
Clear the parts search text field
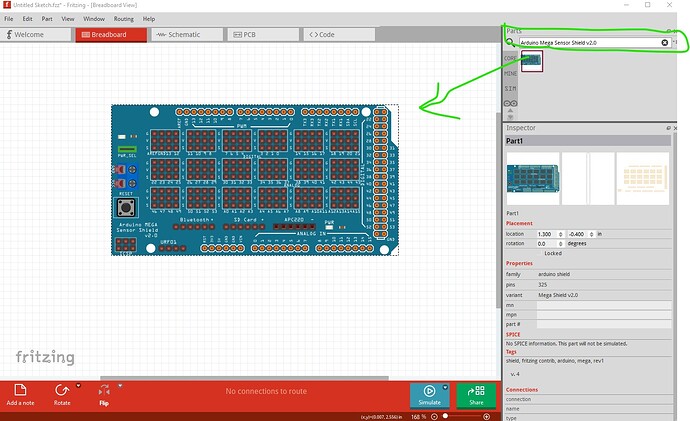pos(664,43)
